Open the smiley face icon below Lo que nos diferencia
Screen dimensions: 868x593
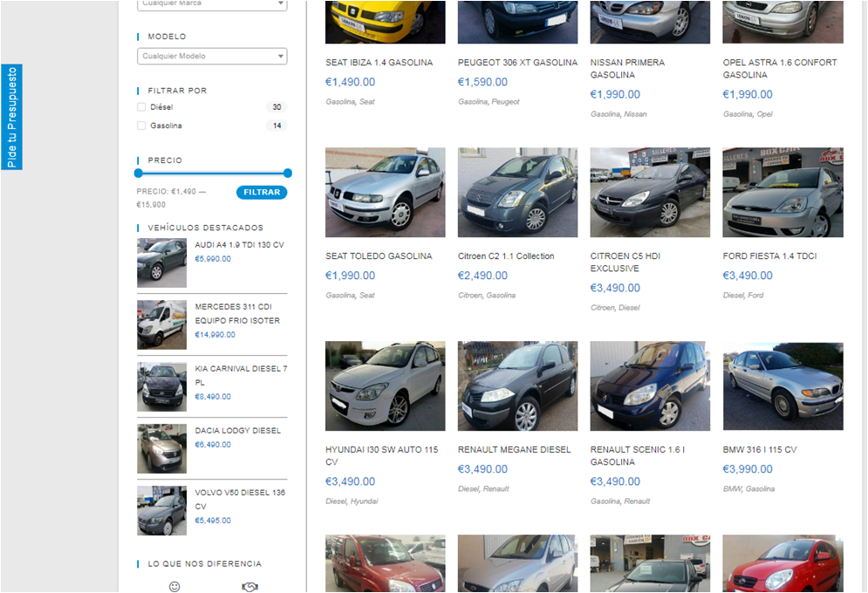pos(174,586)
